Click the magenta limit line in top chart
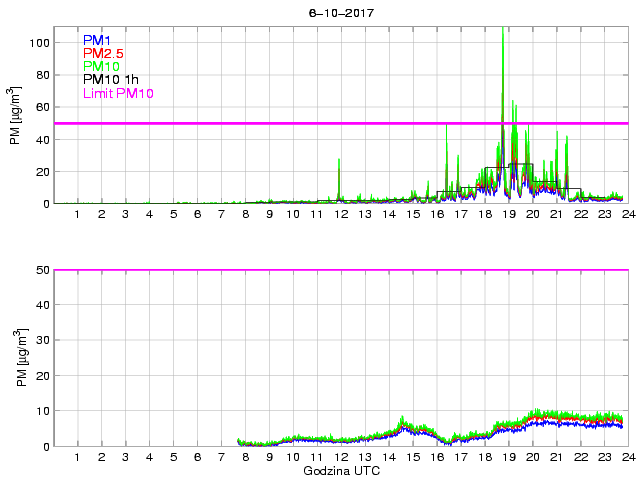This screenshot has width=640, height=480. point(300,123)
